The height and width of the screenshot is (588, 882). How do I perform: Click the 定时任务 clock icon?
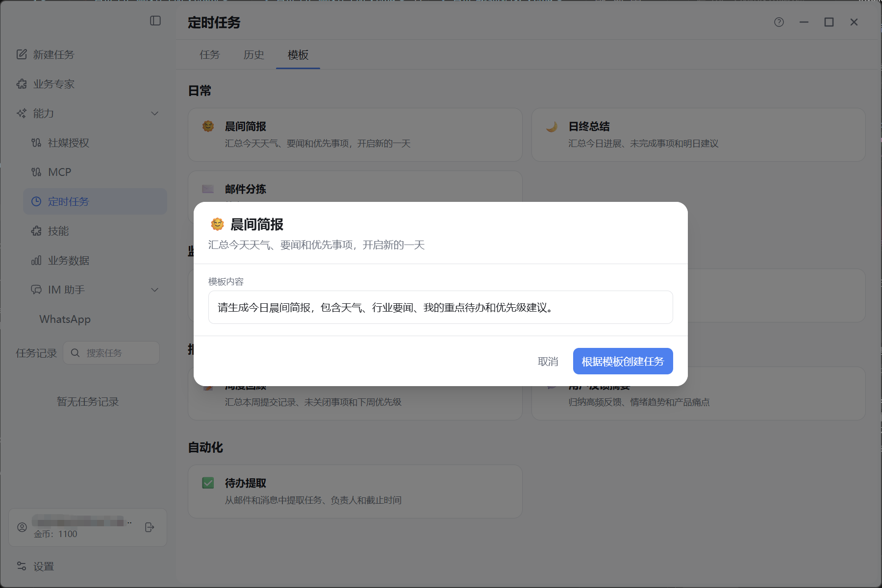click(x=36, y=201)
